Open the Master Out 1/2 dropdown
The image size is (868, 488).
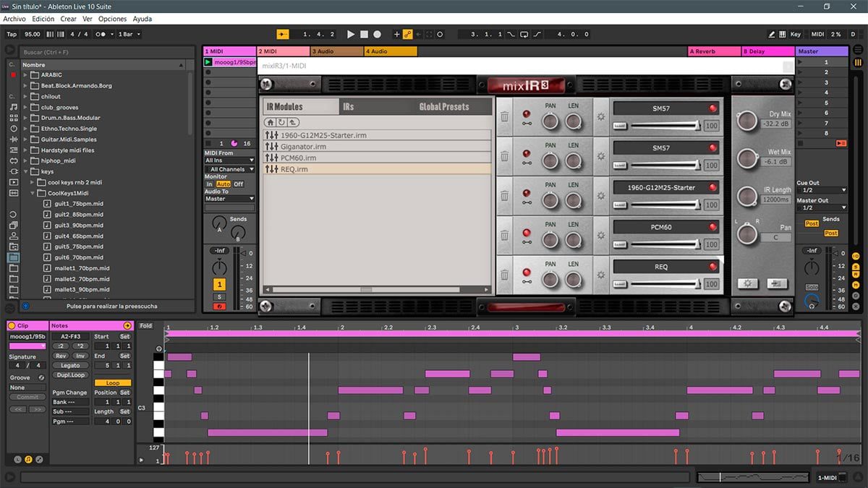pyautogui.click(x=822, y=207)
